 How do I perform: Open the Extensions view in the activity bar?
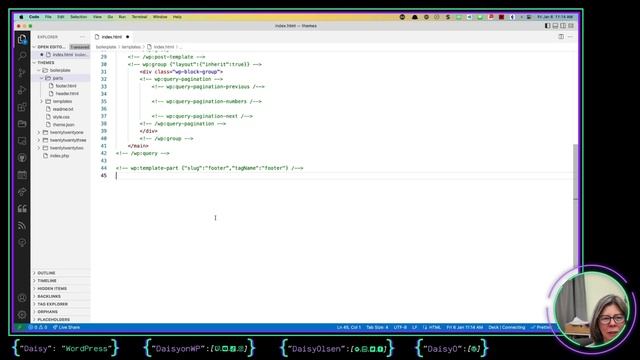[x=22, y=107]
